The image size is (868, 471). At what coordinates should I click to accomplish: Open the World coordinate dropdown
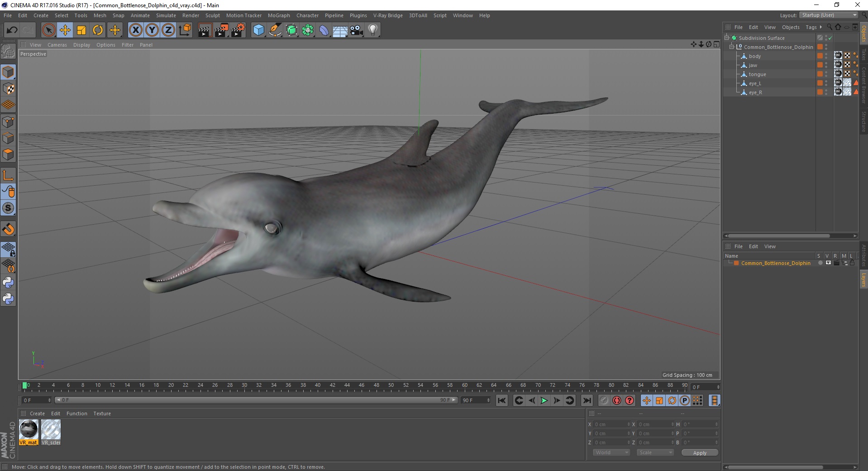611,452
